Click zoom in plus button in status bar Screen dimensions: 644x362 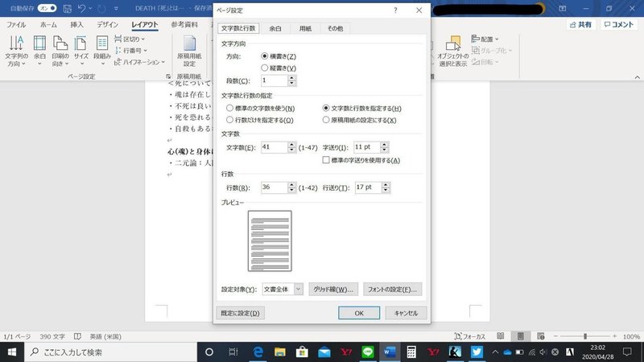(x=614, y=336)
